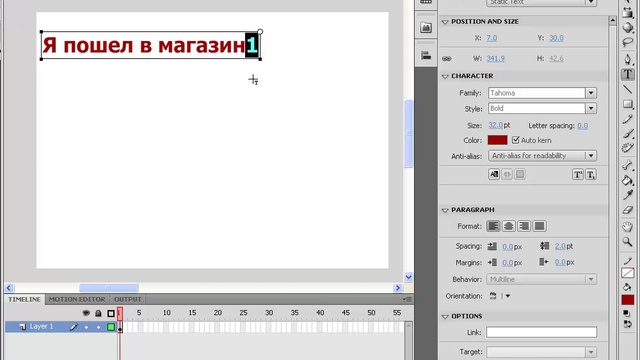Toggle Layer 1 outline color square

pos(111,327)
